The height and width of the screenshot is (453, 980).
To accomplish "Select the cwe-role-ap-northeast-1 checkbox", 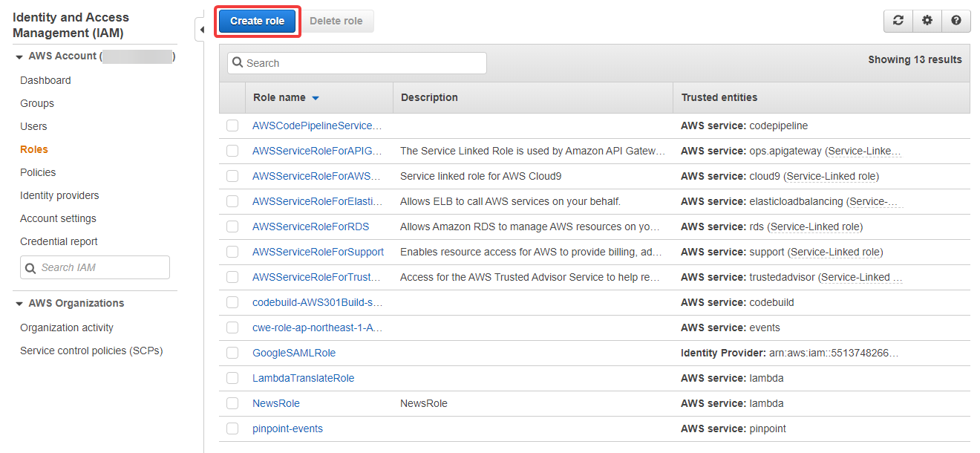I will (232, 327).
